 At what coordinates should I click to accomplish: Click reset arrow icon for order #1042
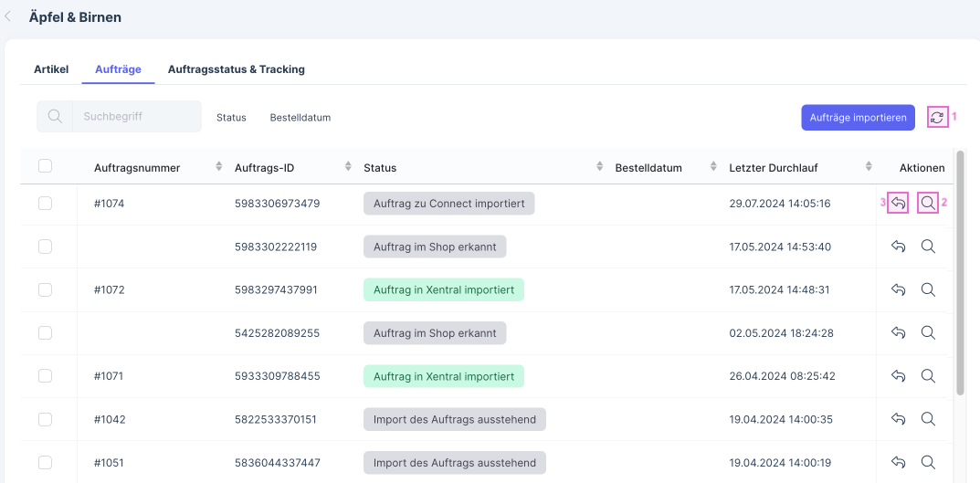(899, 419)
